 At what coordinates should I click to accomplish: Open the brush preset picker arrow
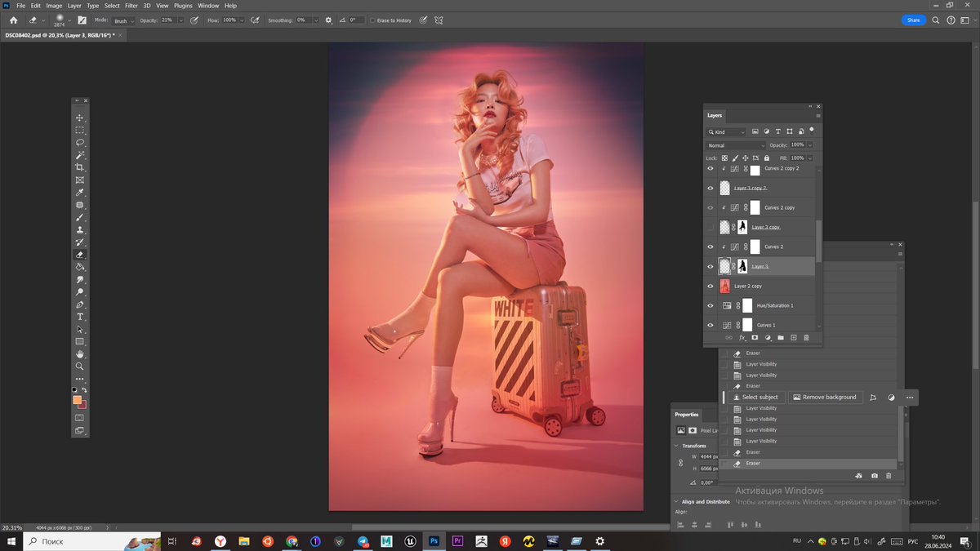click(x=70, y=20)
